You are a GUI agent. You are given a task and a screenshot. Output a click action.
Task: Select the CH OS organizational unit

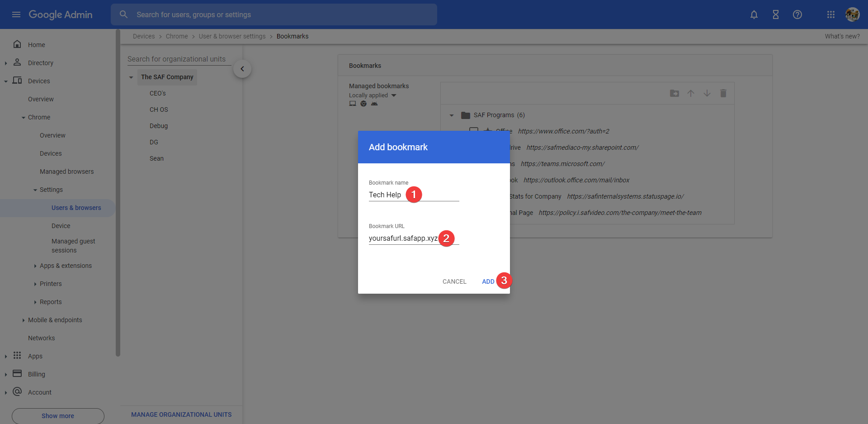(x=159, y=110)
